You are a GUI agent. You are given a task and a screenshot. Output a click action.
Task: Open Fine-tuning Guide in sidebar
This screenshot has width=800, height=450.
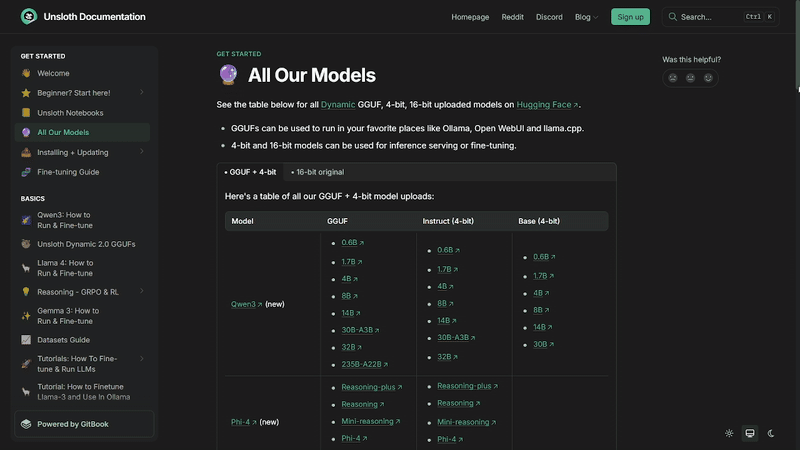82,172
